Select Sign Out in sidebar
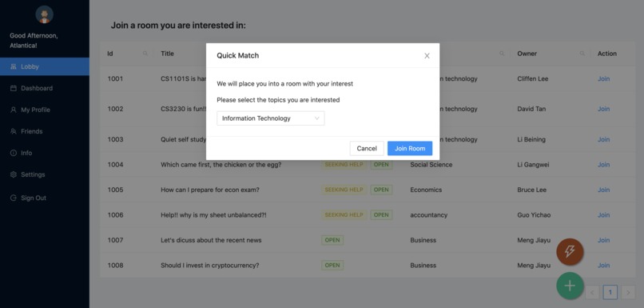Viewport: 644px width, 308px height. pos(45,198)
